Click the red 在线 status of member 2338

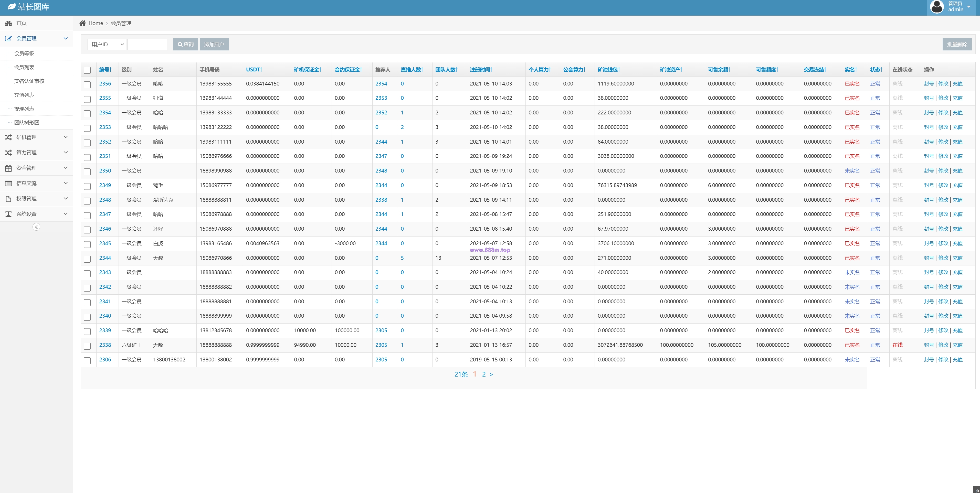coord(898,345)
